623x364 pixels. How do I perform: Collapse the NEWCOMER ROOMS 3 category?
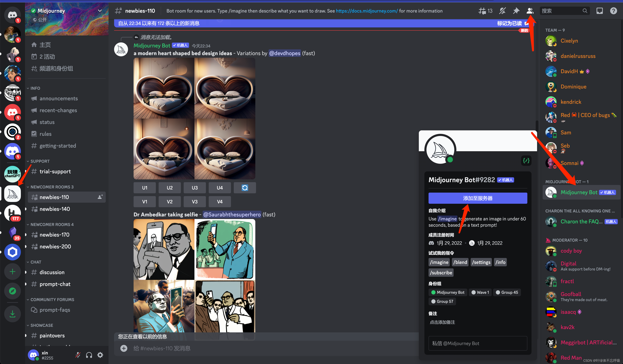click(52, 187)
